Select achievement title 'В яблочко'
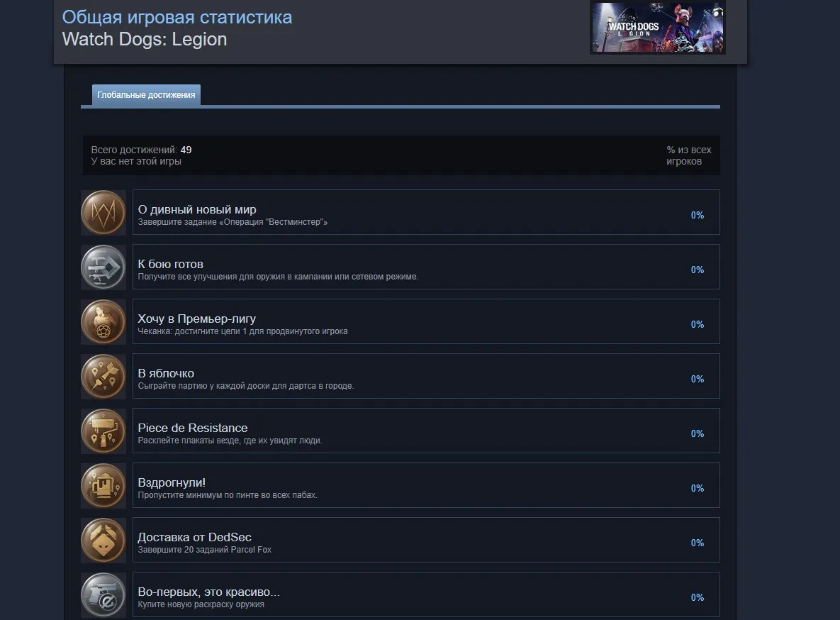Screen dimensions: 840x620 click(166, 373)
